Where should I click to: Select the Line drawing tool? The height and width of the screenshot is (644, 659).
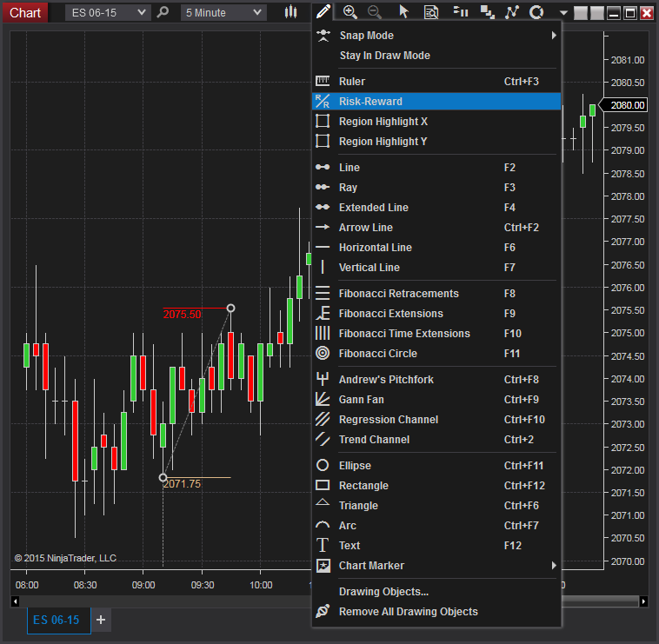[x=436, y=168]
